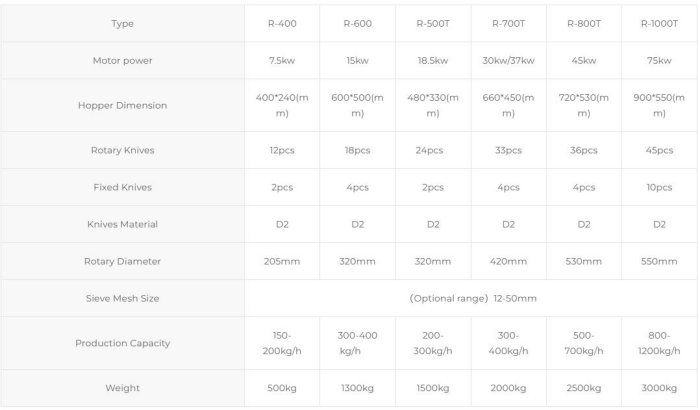
Task: Select the Production Capacity row label
Action: click(123, 343)
